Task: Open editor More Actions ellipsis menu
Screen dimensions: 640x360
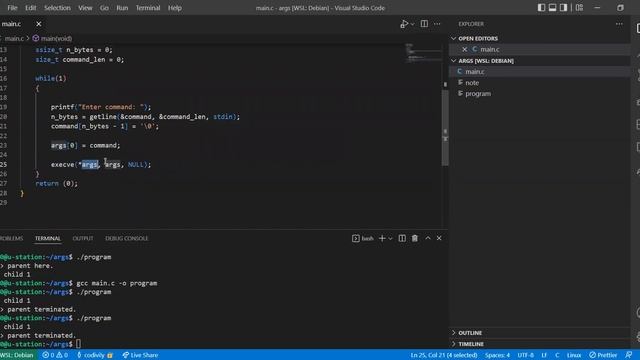Action: (437, 24)
